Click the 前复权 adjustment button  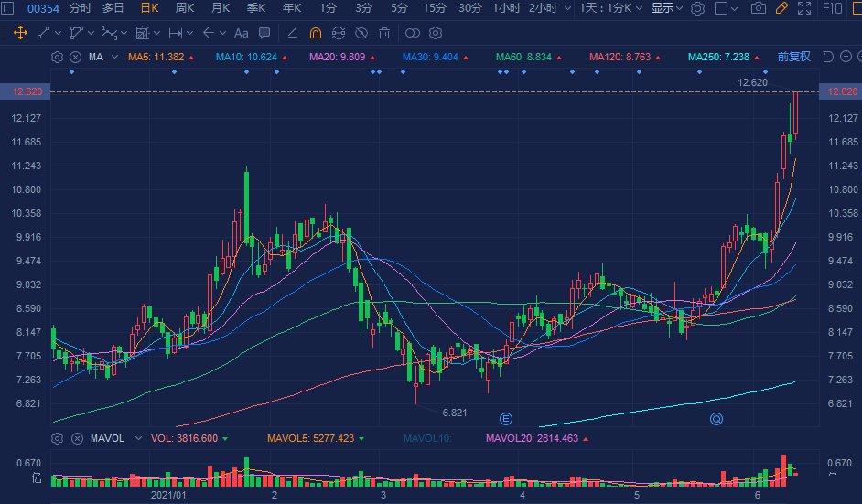pyautogui.click(x=793, y=57)
